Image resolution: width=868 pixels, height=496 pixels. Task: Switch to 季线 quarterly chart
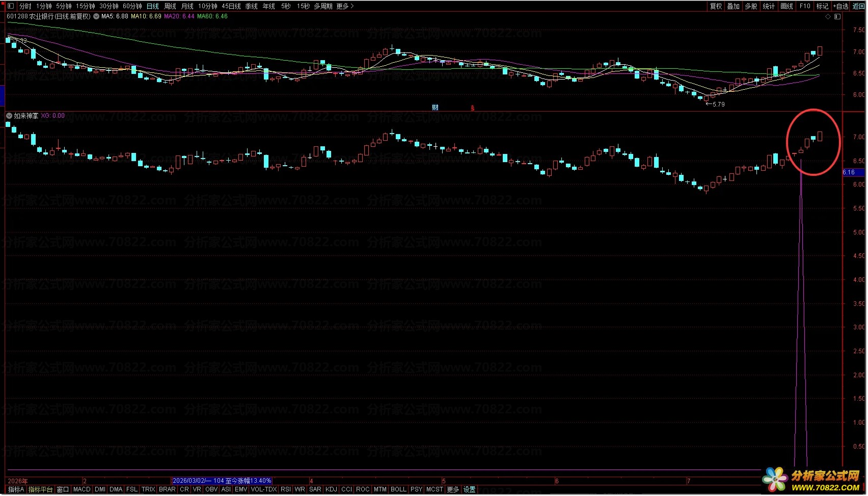pos(251,6)
